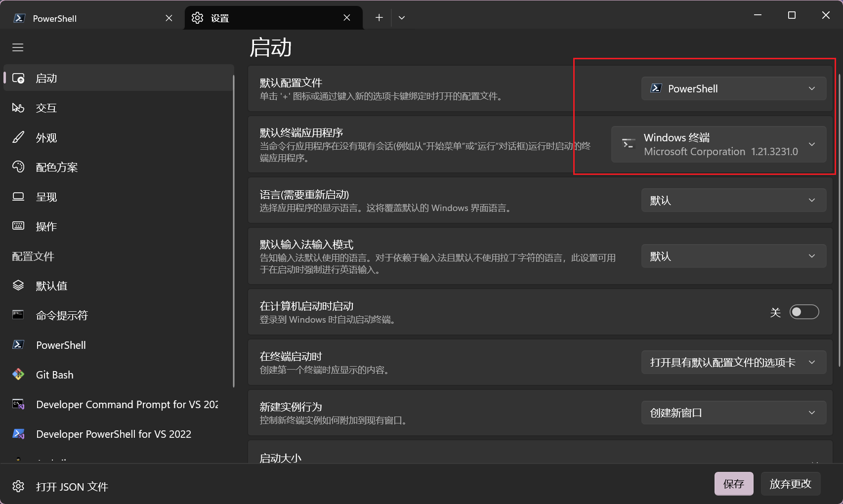Open the 新建实例行为 创建新窗口 dropdown
This screenshot has width=843, height=504.
(734, 413)
